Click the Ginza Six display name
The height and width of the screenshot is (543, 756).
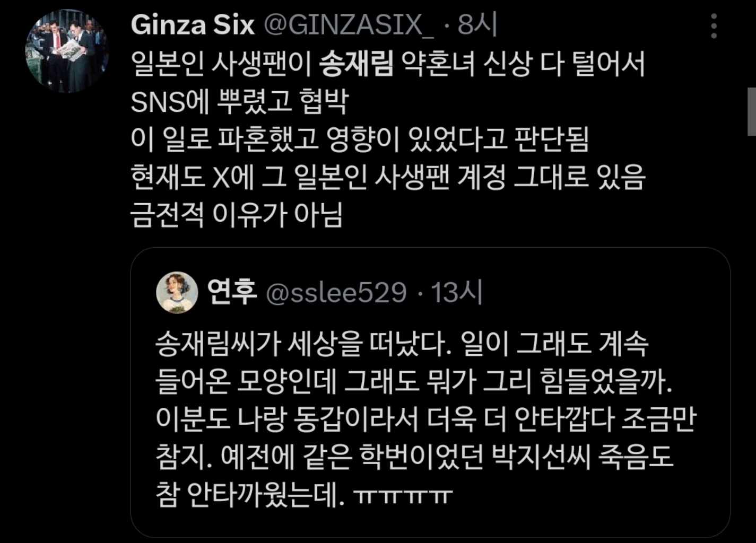pyautogui.click(x=193, y=24)
